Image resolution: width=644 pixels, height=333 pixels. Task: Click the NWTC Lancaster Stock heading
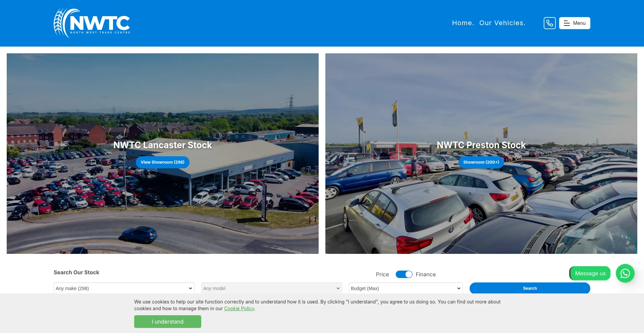pos(163,145)
